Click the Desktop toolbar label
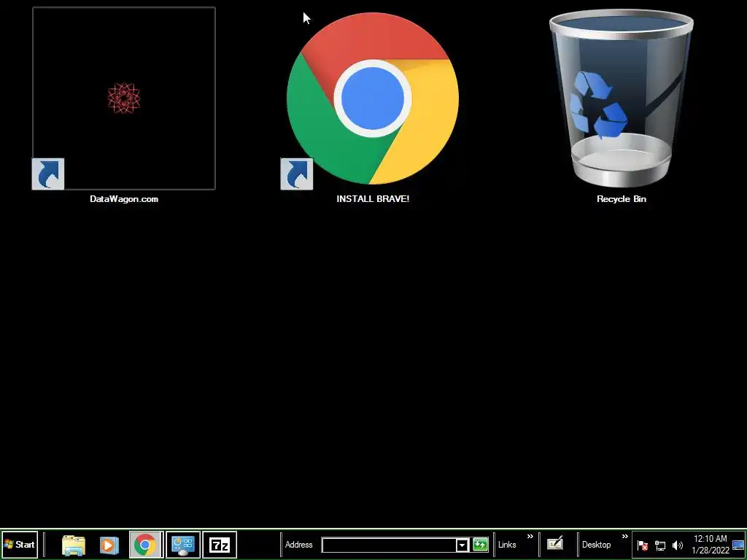The image size is (747, 560). pos(596,544)
